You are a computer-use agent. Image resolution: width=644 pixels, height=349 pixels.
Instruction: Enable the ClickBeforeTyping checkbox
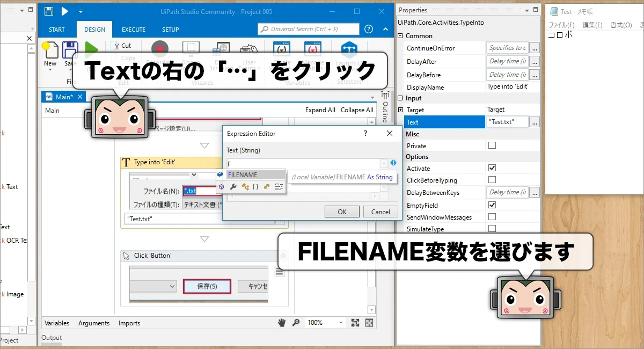pyautogui.click(x=492, y=180)
